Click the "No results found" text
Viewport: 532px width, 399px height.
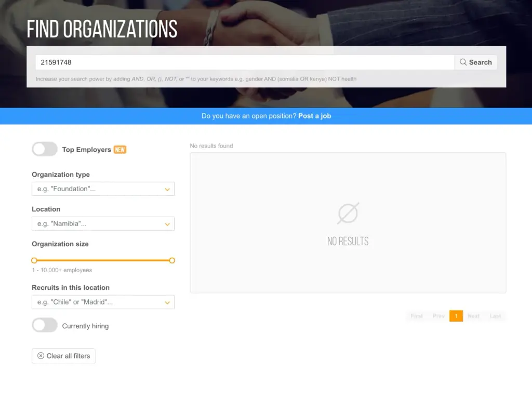coord(211,146)
